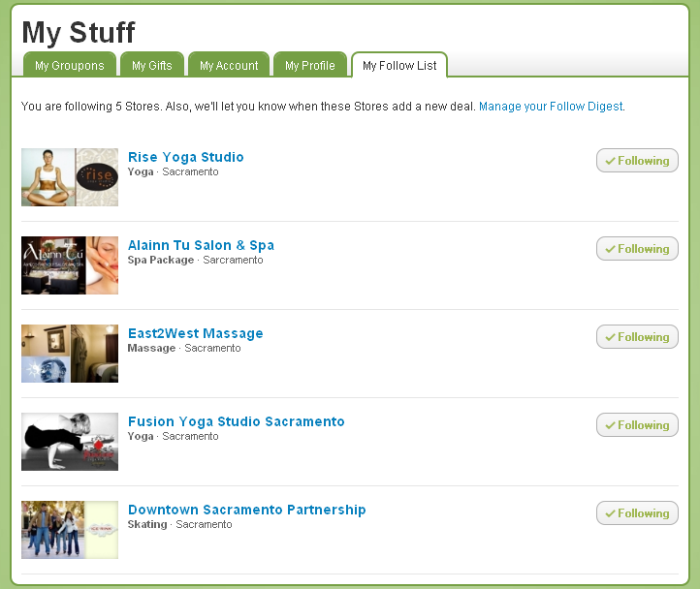Image resolution: width=700 pixels, height=589 pixels.
Task: Open the Alainn Tu Salon & Spa link
Action: point(201,245)
